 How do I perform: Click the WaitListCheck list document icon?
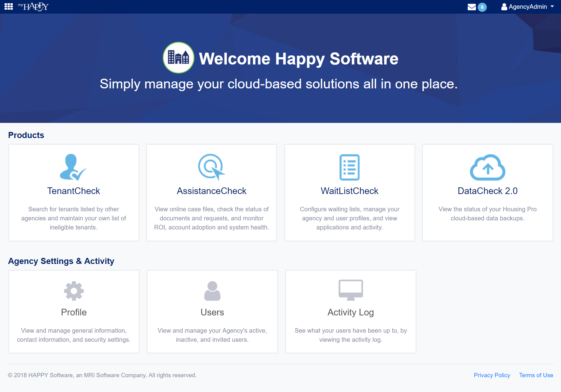point(349,167)
